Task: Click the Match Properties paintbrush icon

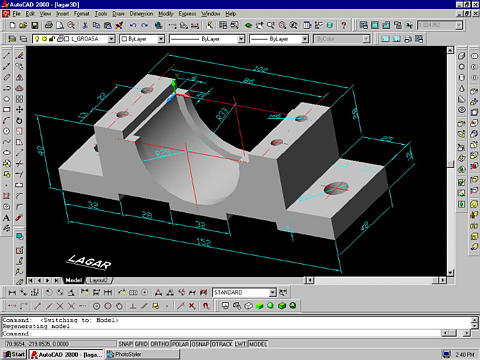Action: click(119, 25)
